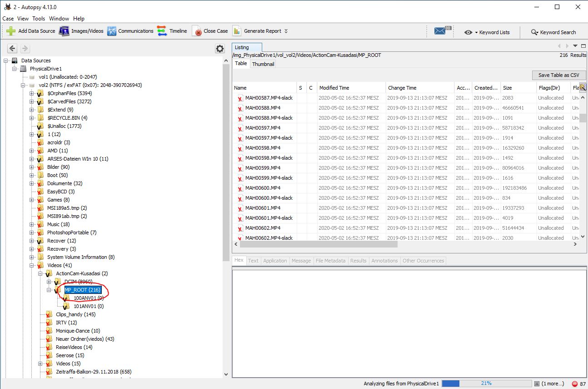Go back in tree navigation
Viewport: 588px width, 389px height.
coord(12,49)
